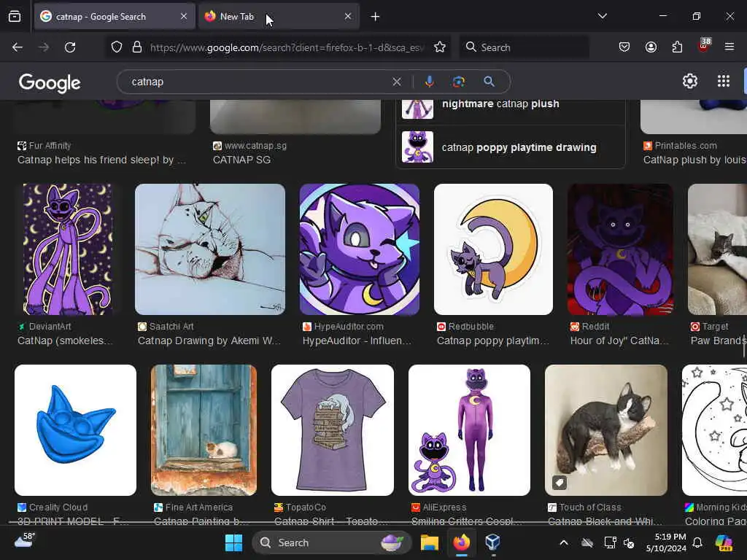This screenshot has height=560, width=747.
Task: Open the Morning Kids coloring page thumbnail
Action: tap(715, 430)
